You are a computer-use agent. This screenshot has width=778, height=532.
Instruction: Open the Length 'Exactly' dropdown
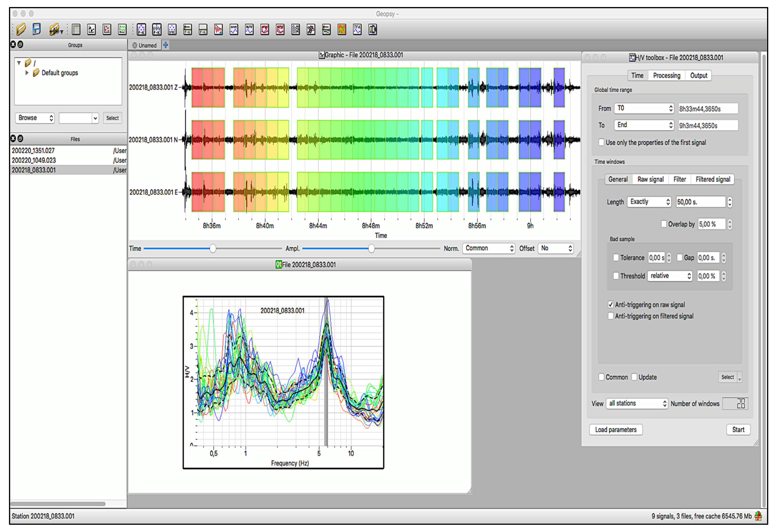pos(649,202)
